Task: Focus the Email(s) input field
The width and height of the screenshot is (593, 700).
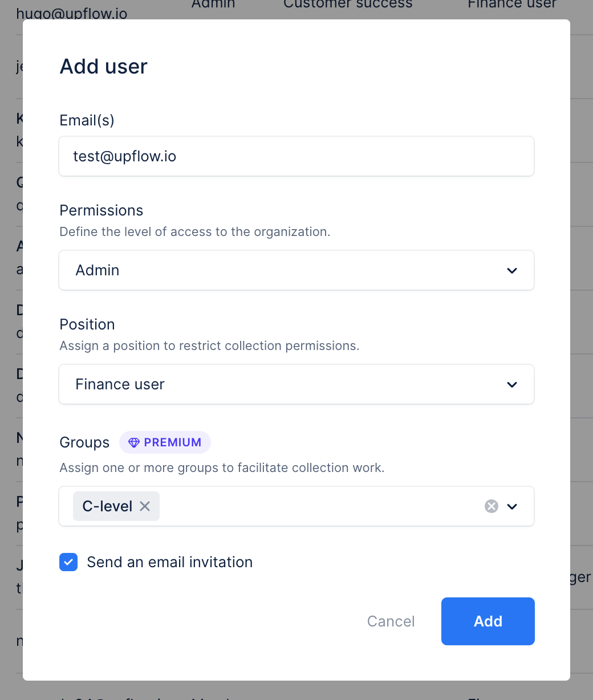Action: pyautogui.click(x=296, y=156)
